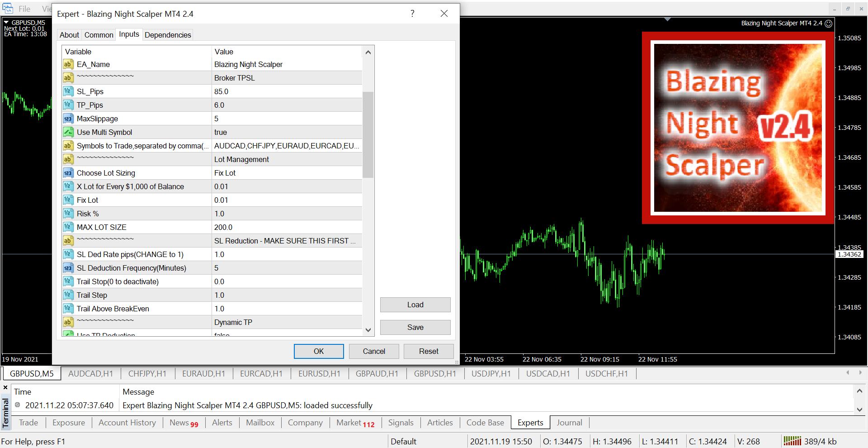The width and height of the screenshot is (868, 448).
Task: Click the string icon beside Symbols to Trade
Action: pos(68,146)
